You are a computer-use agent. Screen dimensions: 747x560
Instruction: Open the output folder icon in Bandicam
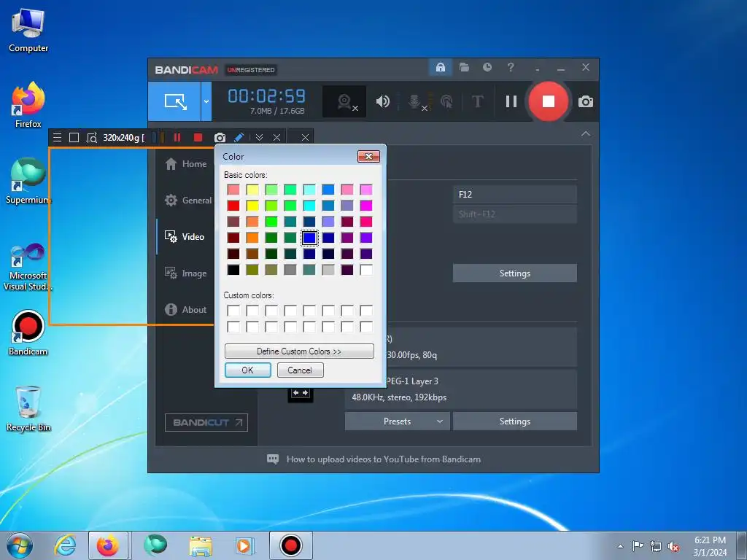tap(464, 68)
